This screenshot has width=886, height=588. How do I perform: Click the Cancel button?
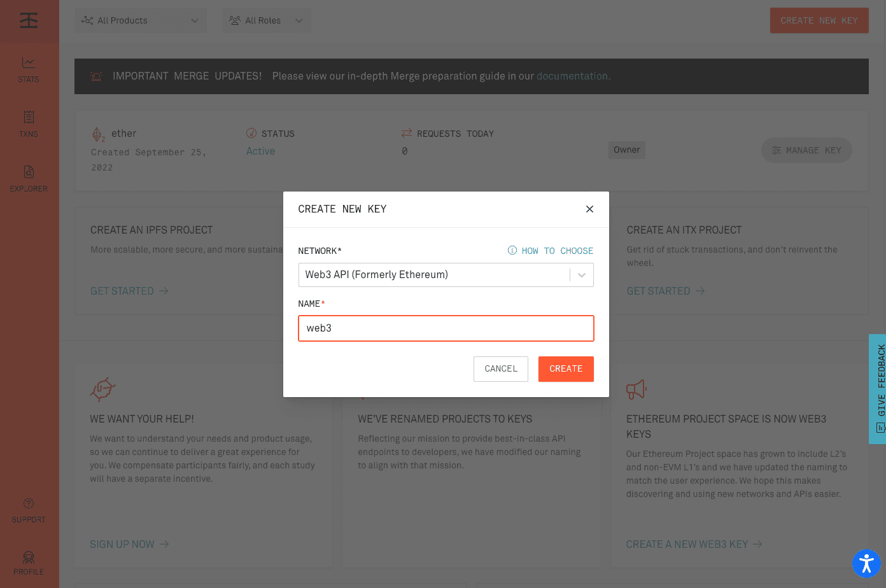[501, 369]
